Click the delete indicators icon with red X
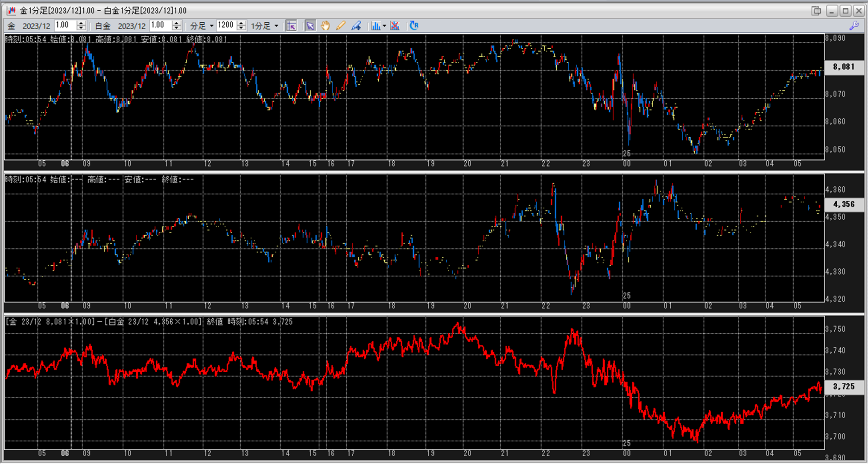This screenshot has width=868, height=464. (x=395, y=26)
